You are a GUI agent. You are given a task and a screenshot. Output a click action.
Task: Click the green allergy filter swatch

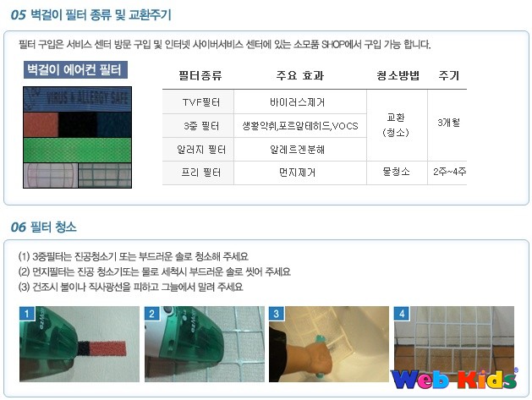click(77, 150)
